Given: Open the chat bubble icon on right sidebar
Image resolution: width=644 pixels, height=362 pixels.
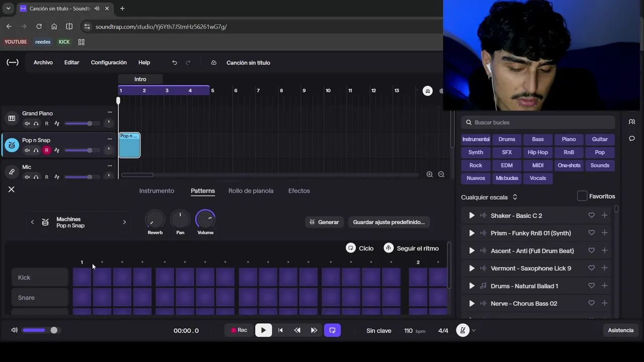Looking at the screenshot, I should 632,139.
